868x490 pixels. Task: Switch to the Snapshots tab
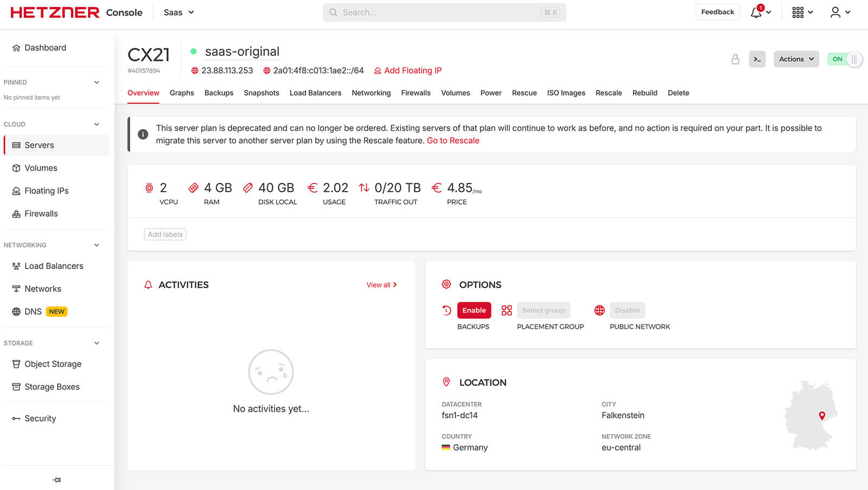[x=261, y=93]
